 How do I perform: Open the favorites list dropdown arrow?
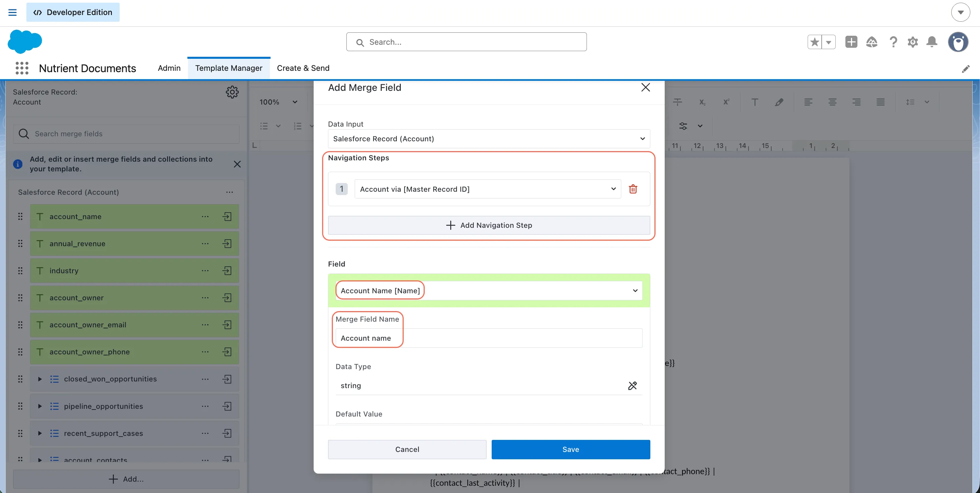[828, 42]
